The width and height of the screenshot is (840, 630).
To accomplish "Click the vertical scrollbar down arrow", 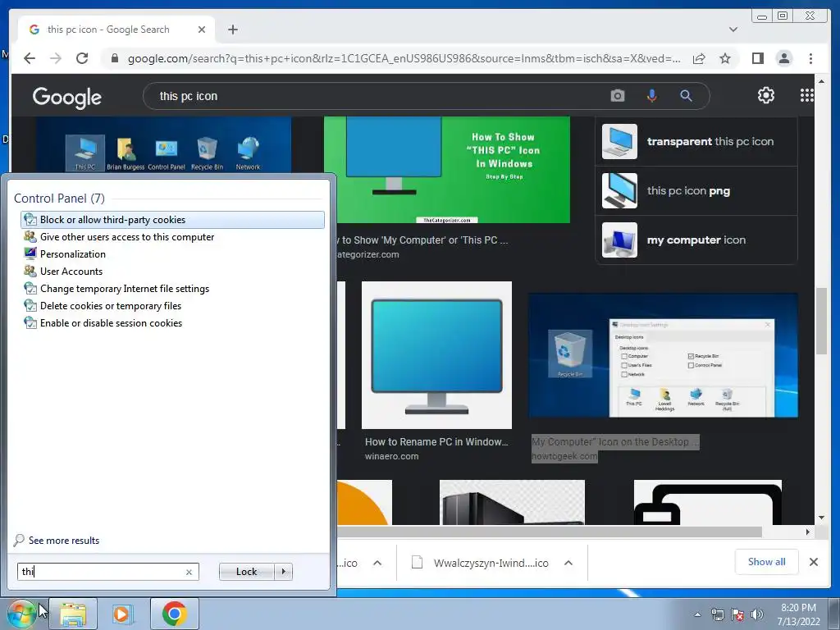I will click(x=821, y=518).
